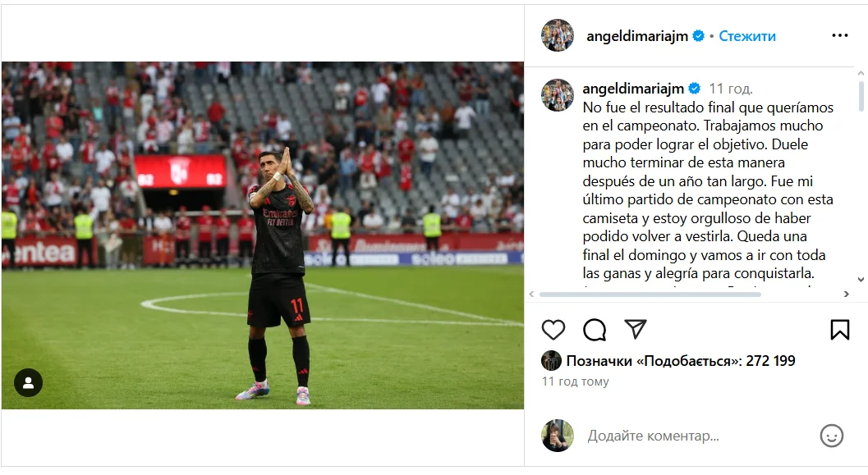This screenshot has height=475, width=868.
Task: Open the three-dots more options menu
Action: [x=840, y=35]
